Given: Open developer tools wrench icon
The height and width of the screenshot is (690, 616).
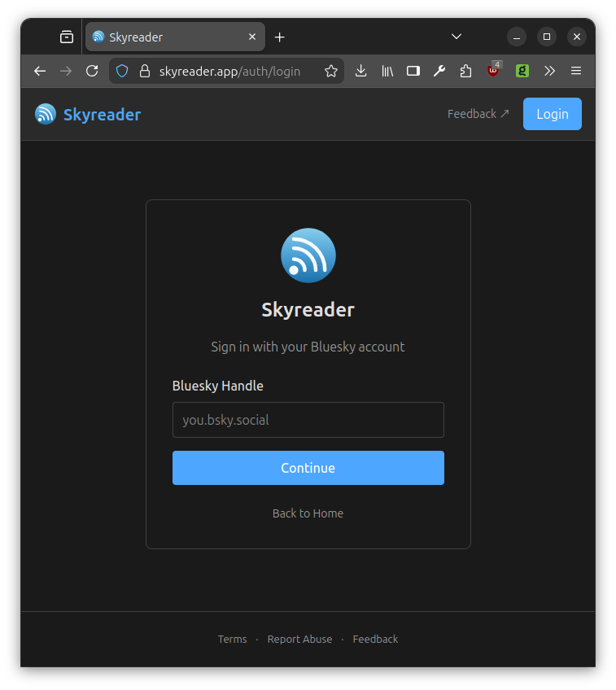Looking at the screenshot, I should (439, 71).
